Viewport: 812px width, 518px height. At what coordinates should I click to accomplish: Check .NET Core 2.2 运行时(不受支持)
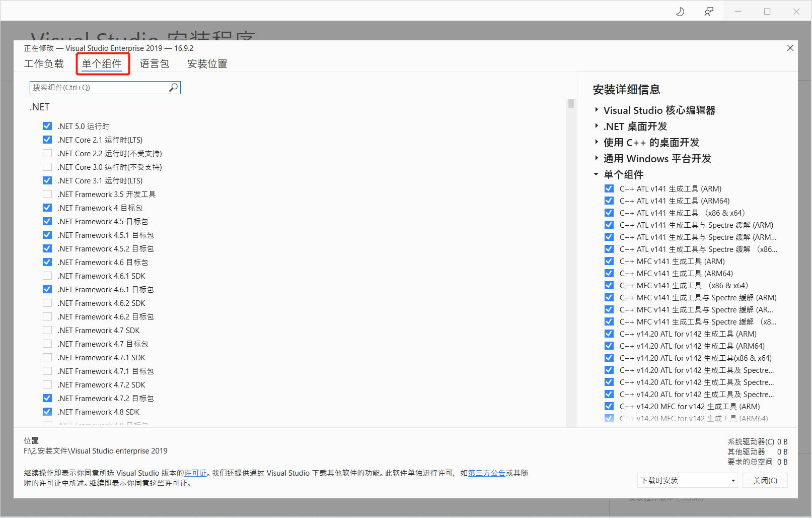tap(47, 153)
